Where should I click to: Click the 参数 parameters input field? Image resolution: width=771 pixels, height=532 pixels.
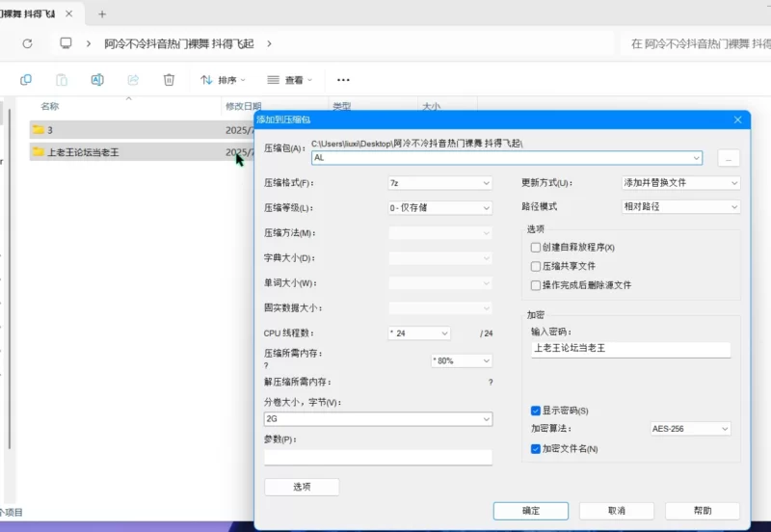pos(378,457)
